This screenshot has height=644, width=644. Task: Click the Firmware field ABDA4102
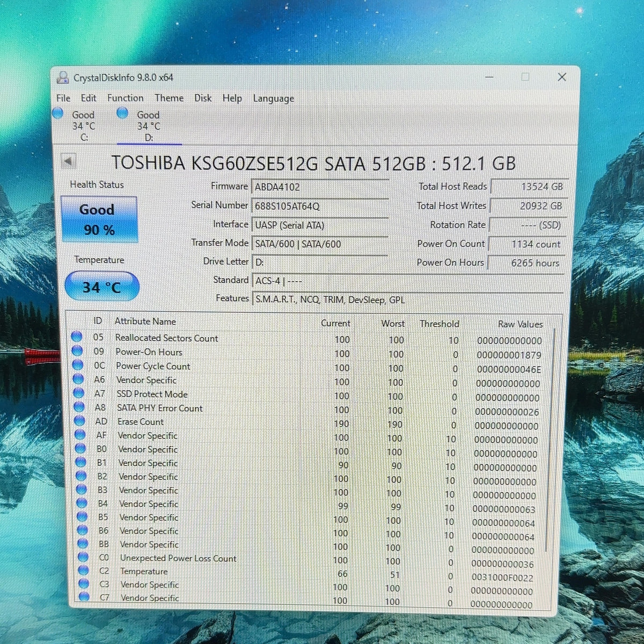pyautogui.click(x=320, y=187)
